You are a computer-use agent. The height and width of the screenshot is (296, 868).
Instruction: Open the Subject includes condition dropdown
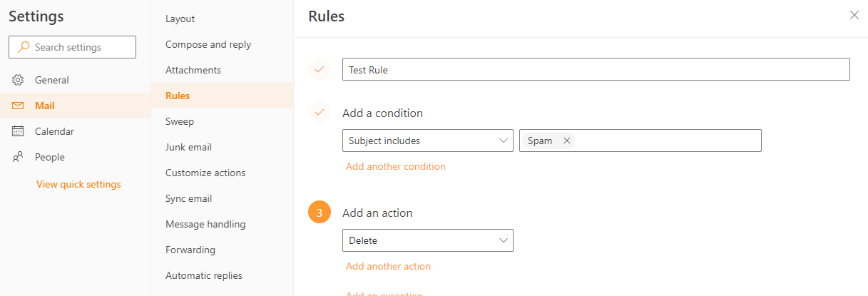click(x=427, y=141)
